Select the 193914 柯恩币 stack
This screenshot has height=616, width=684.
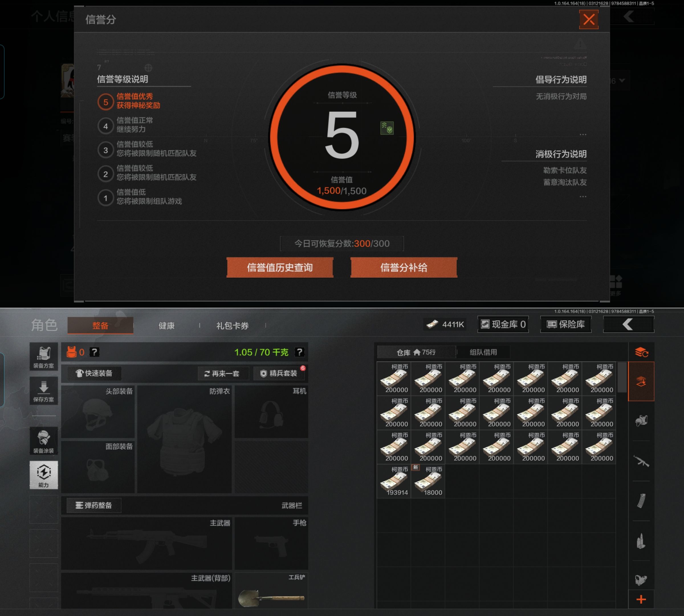point(394,481)
